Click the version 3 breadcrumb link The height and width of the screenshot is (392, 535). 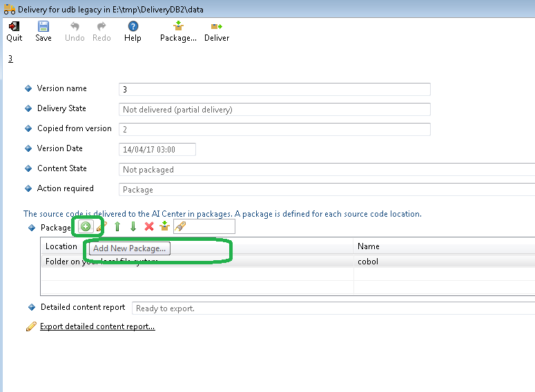tap(10, 59)
